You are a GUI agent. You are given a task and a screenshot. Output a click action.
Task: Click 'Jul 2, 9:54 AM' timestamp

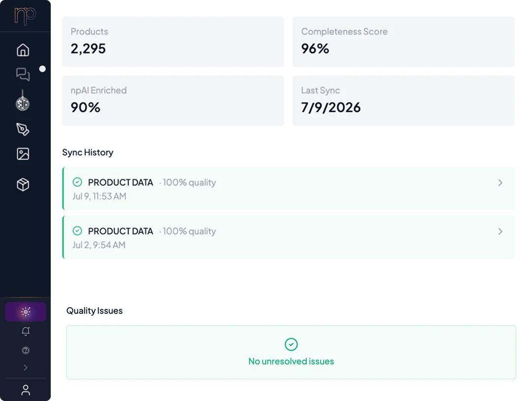99,245
